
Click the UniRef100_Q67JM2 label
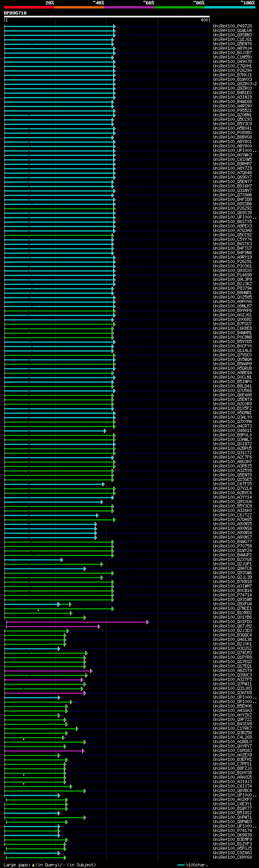[x=232, y=626]
